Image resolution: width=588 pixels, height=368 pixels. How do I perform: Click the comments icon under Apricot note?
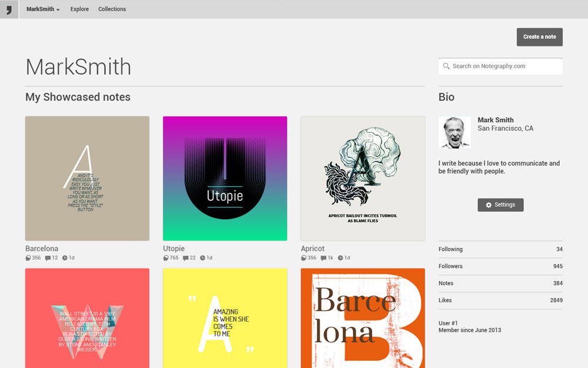(323, 258)
